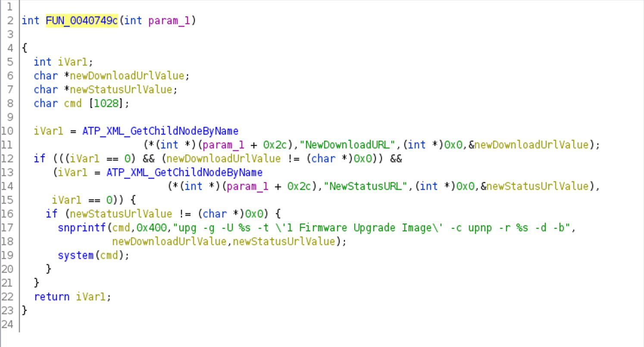The height and width of the screenshot is (347, 644).
Task: Click newStatusUrlValue in the line 16 condition
Action: [121, 214]
